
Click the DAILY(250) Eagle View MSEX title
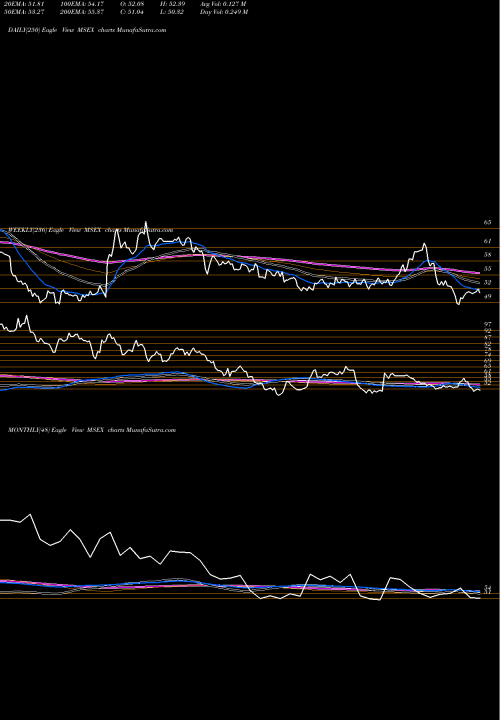[x=87, y=30]
